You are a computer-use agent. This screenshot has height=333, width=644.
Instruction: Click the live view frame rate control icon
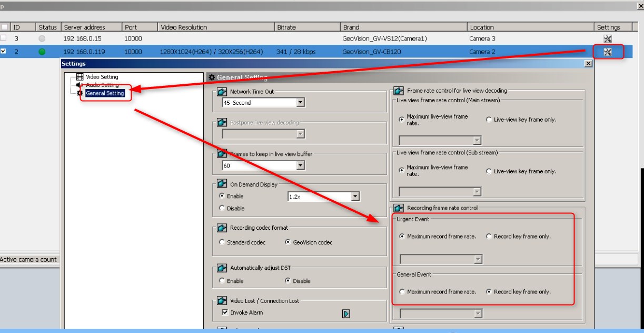tap(399, 91)
